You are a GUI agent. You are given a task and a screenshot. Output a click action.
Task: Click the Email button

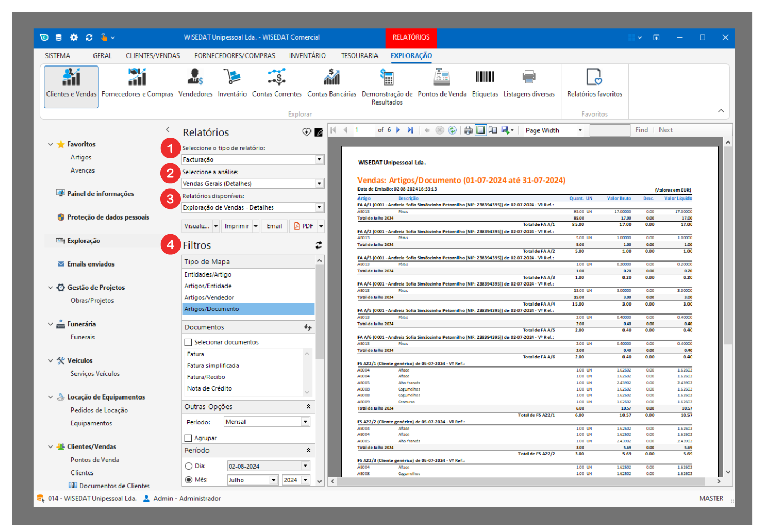coord(274,226)
